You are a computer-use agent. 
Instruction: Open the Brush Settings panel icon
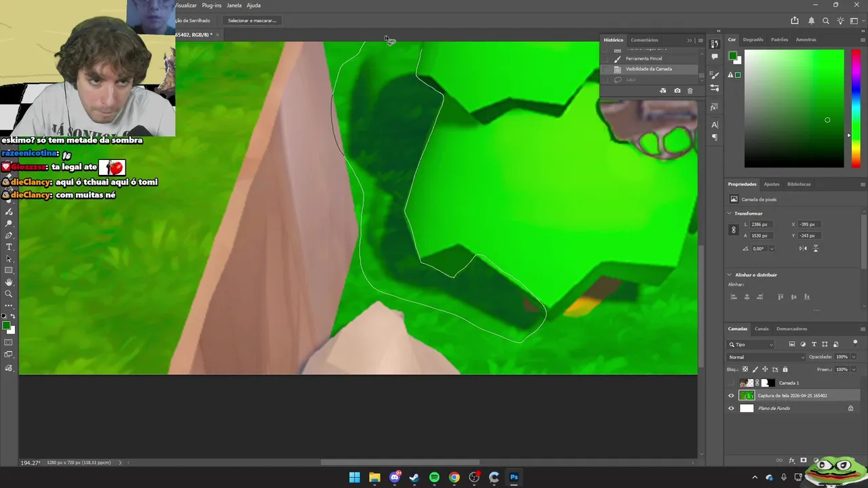(x=714, y=75)
